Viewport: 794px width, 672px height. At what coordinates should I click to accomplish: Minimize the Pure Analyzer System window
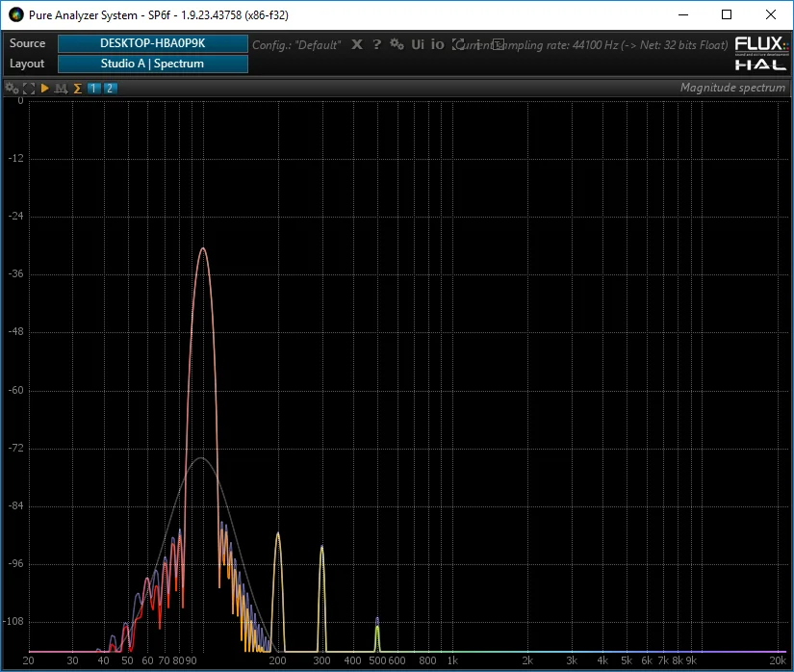(x=683, y=14)
